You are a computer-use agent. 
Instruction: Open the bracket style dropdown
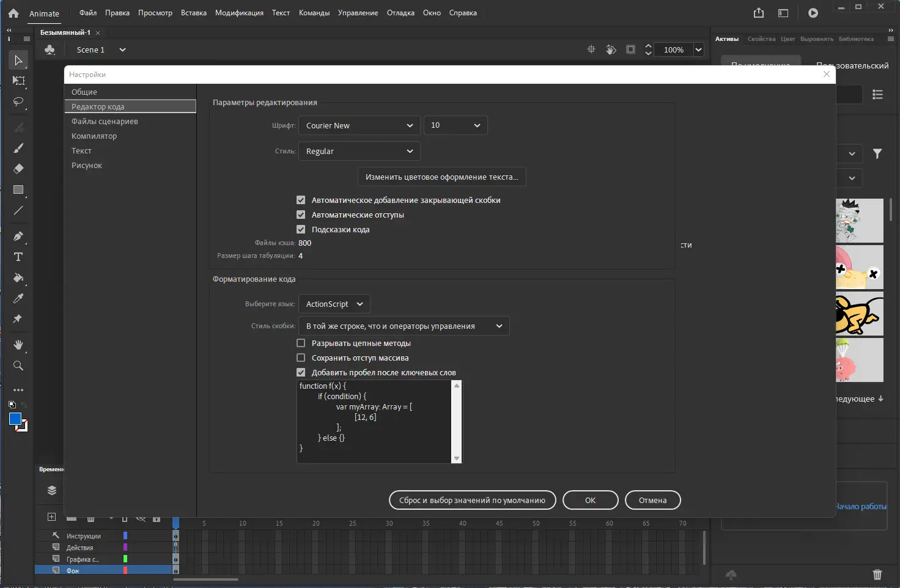coord(404,326)
